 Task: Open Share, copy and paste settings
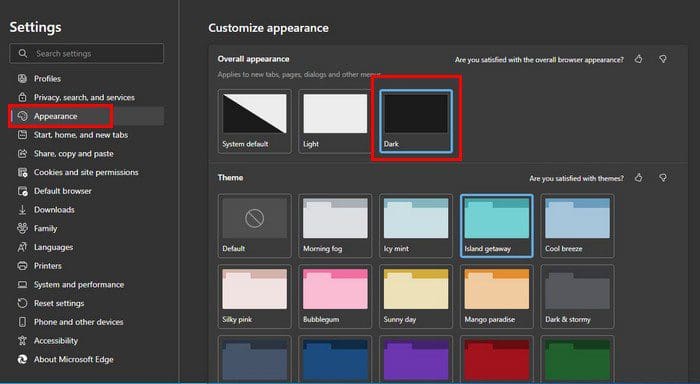coord(87,154)
